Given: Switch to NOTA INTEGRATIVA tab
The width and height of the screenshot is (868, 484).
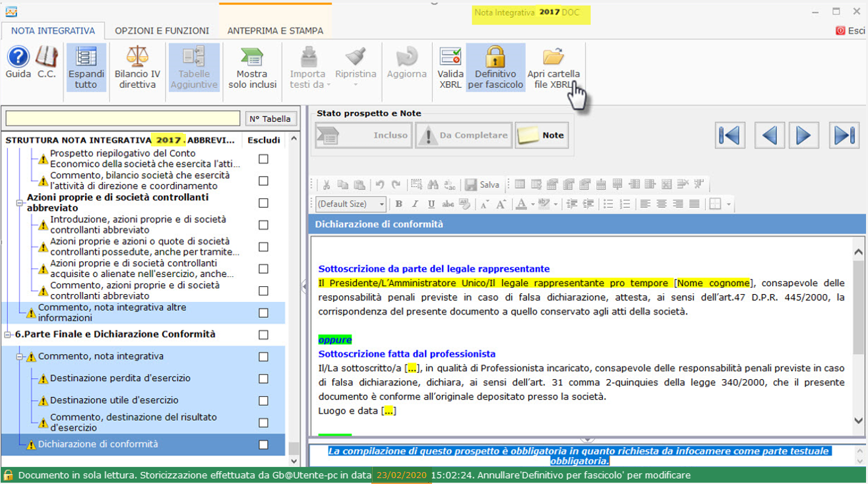Looking at the screenshot, I should pos(53,30).
